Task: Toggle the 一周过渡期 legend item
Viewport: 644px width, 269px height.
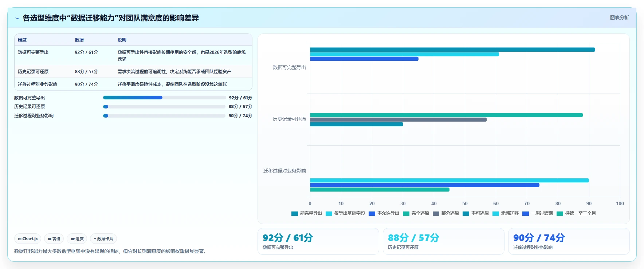Action: (x=538, y=213)
